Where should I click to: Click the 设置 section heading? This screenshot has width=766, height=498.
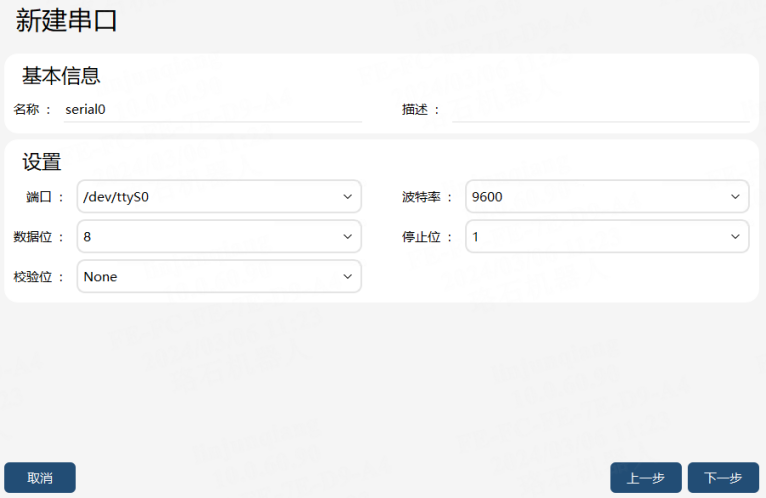[x=42, y=162]
